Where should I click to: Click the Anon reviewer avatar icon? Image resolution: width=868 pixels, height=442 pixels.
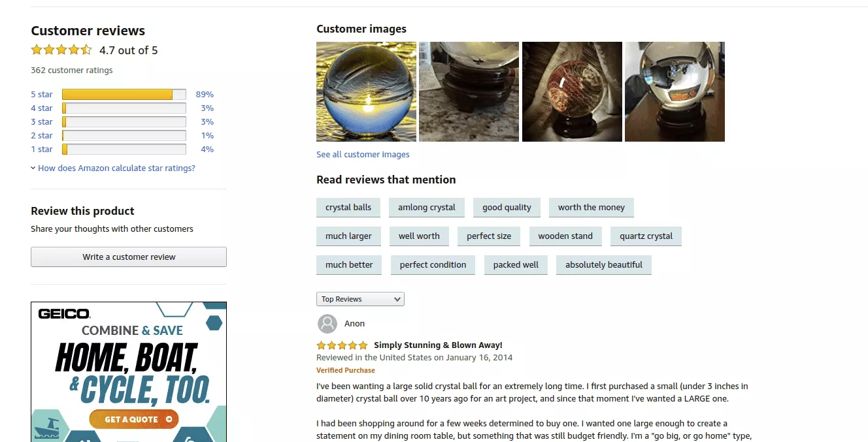point(327,324)
